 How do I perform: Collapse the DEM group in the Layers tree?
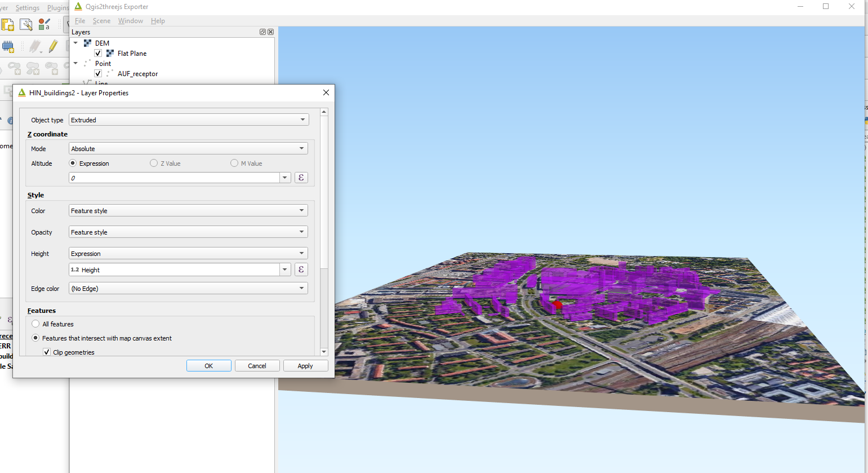pos(75,42)
